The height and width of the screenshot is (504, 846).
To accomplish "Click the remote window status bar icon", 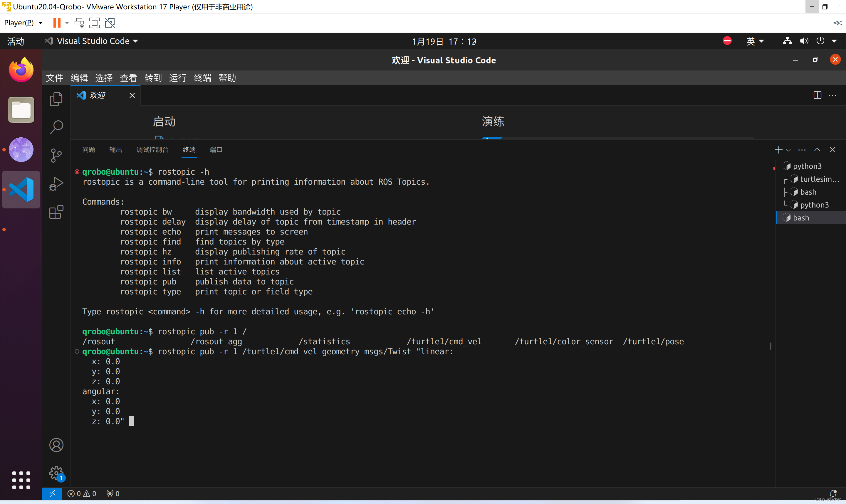I will point(52,493).
